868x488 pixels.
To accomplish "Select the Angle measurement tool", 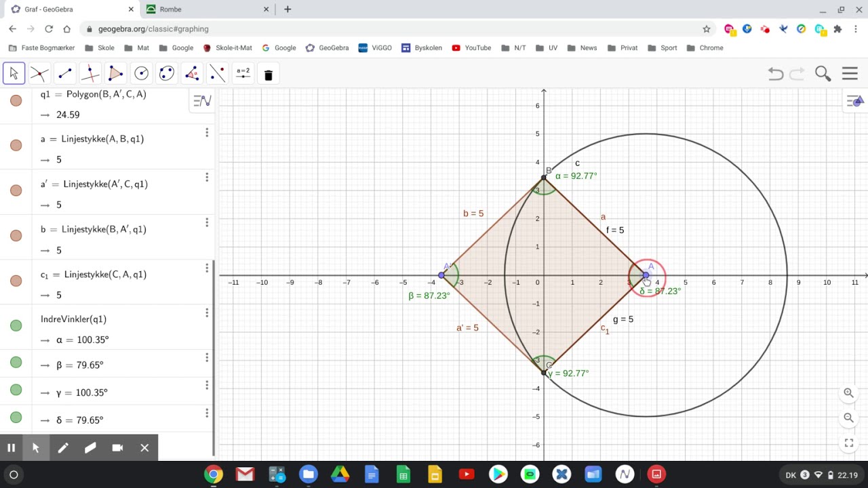I will coord(192,74).
